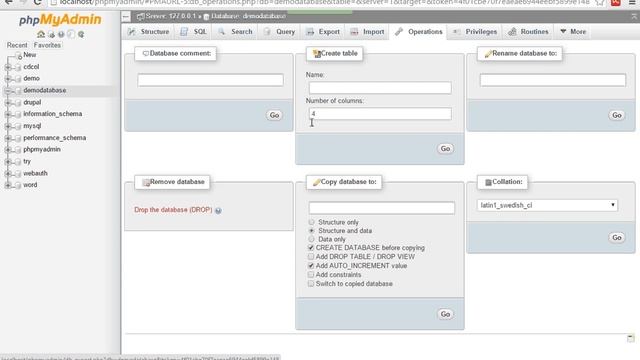640x360 pixels.
Task: Click the demo database icon in tree
Action: [18, 79]
